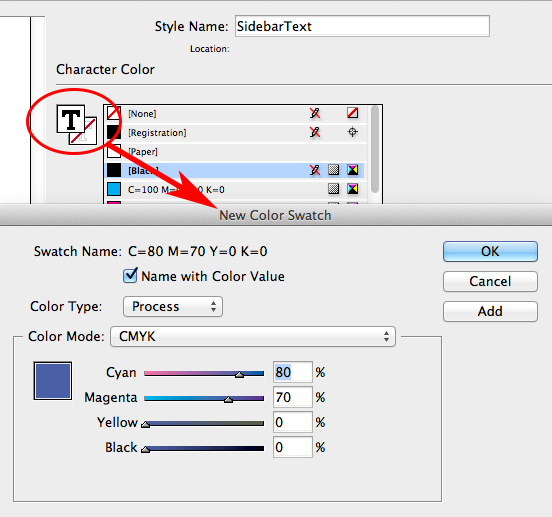This screenshot has height=517, width=552.
Task: Pick the [None] swatch row
Action: point(236,114)
